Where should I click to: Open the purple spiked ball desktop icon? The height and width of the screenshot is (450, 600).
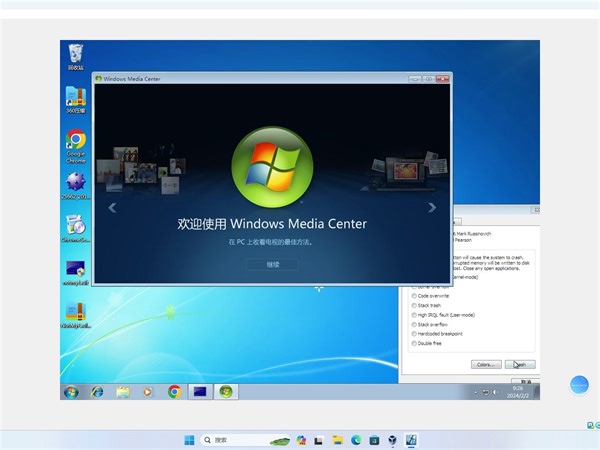tap(75, 186)
